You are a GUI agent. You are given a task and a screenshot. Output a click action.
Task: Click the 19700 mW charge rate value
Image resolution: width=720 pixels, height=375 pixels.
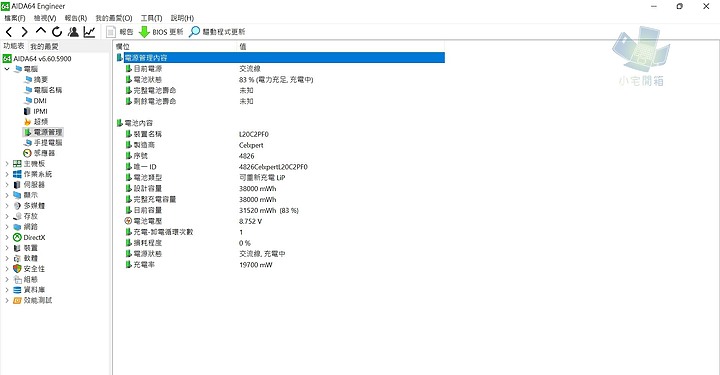tap(256, 265)
